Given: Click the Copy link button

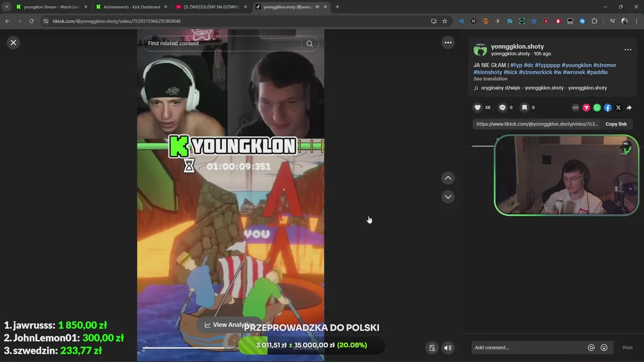Looking at the screenshot, I should 616,124.
